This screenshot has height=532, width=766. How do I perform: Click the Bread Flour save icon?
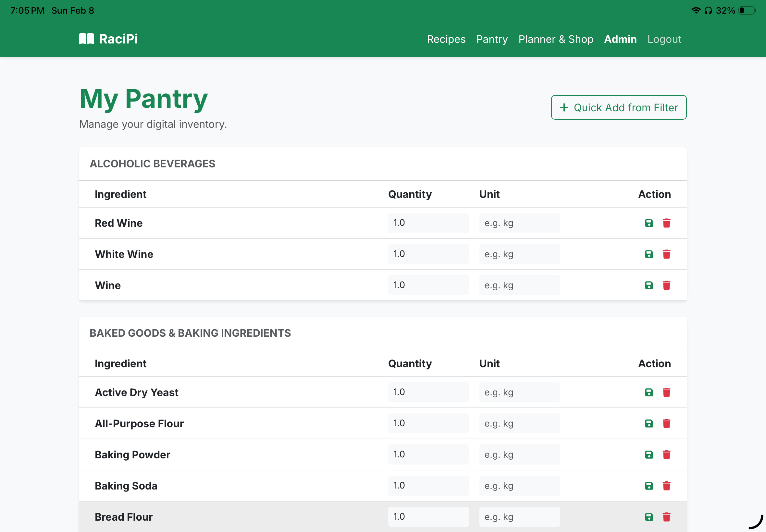(649, 517)
